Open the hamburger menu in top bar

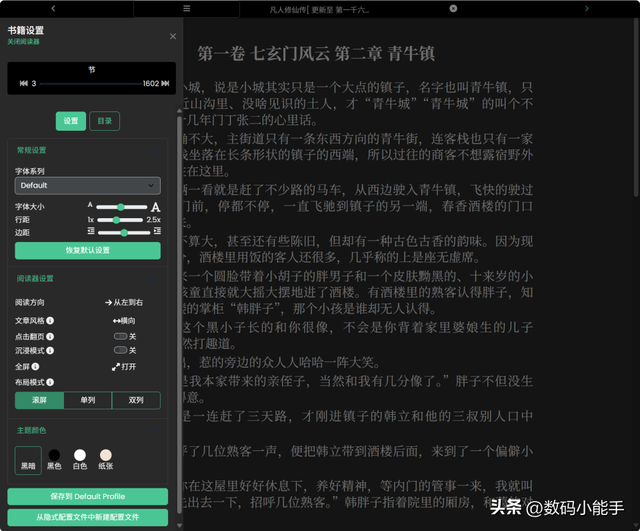point(187,8)
